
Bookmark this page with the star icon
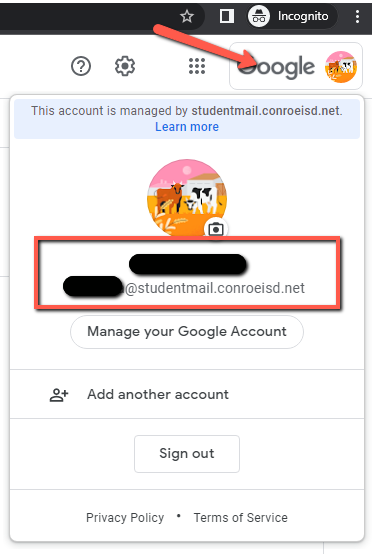(187, 16)
